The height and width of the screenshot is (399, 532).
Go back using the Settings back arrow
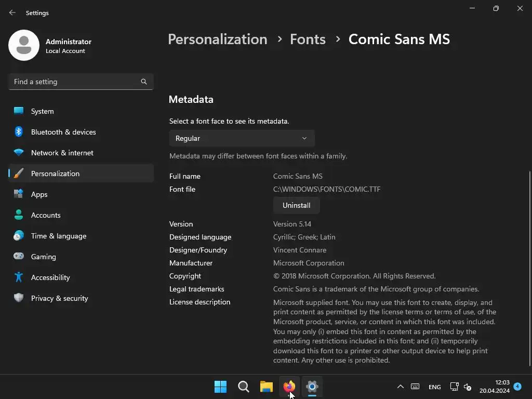pos(12,12)
